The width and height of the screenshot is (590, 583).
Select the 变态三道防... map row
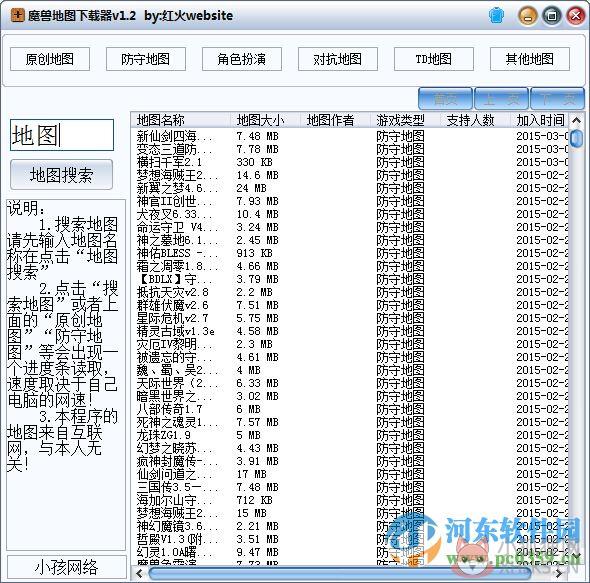point(350,149)
